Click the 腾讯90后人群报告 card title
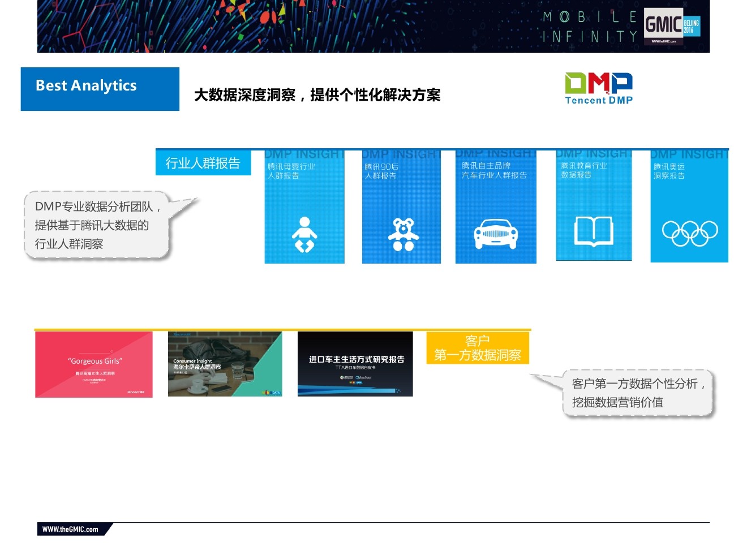This screenshot has width=747, height=560. coord(381,171)
